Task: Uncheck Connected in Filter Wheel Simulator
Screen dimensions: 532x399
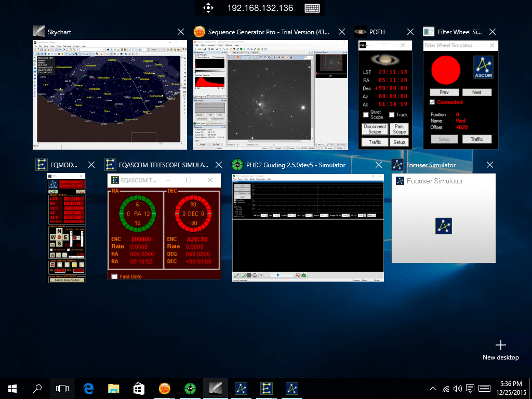Action: (x=432, y=102)
